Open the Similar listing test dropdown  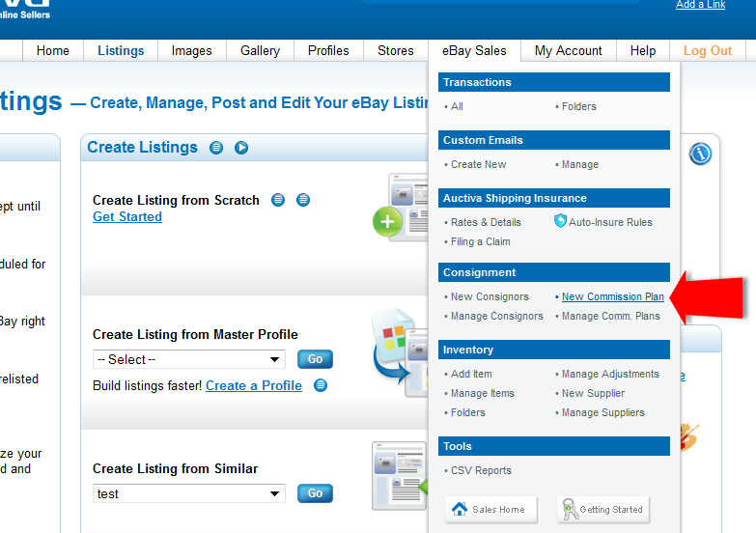pyautogui.click(x=189, y=493)
